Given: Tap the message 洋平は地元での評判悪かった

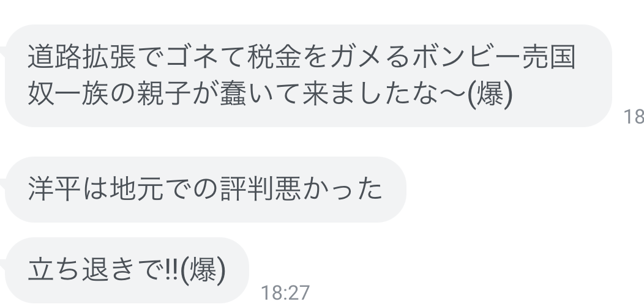Looking at the screenshot, I should [x=206, y=189].
